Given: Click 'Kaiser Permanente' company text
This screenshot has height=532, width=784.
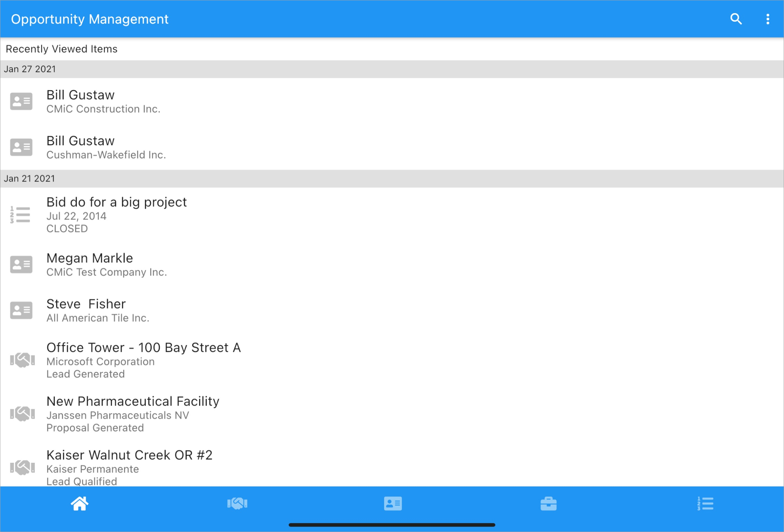Looking at the screenshot, I should coord(93,469).
